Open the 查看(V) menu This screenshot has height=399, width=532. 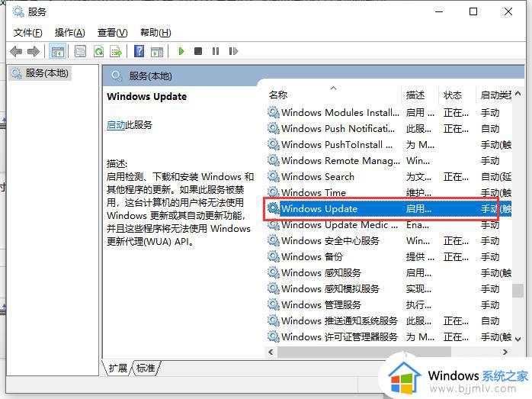click(x=112, y=33)
